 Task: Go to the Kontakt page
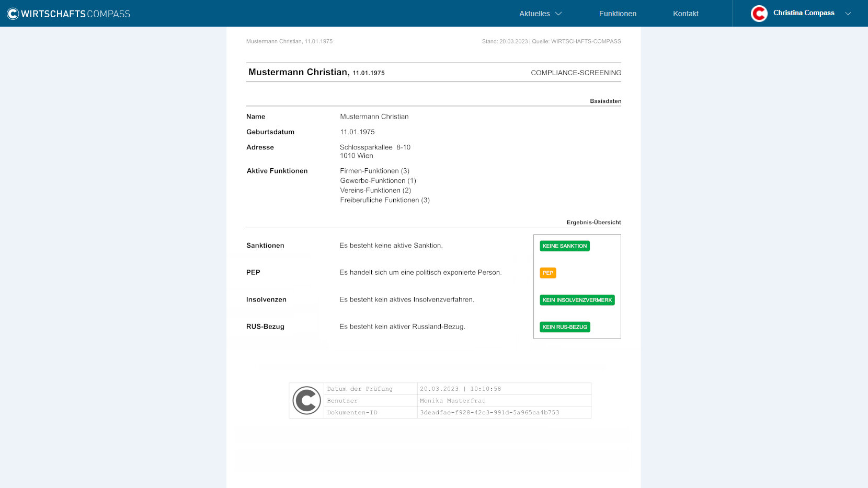click(x=686, y=14)
